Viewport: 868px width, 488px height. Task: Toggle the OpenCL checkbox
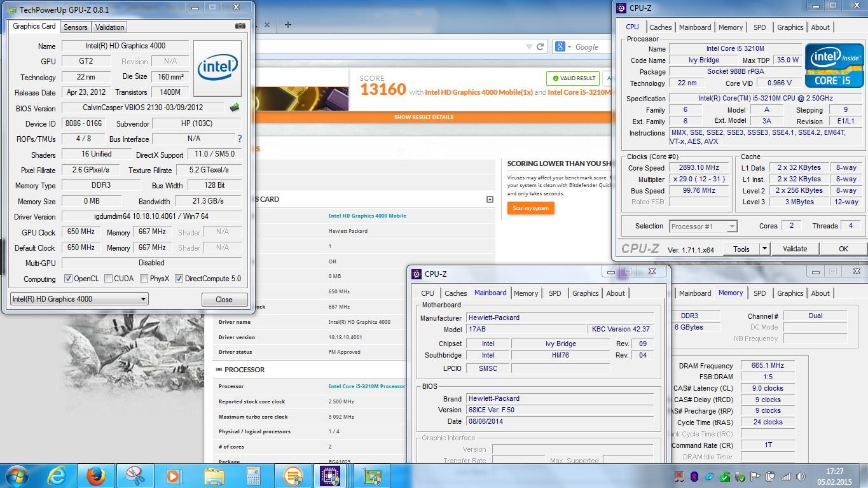coord(69,279)
